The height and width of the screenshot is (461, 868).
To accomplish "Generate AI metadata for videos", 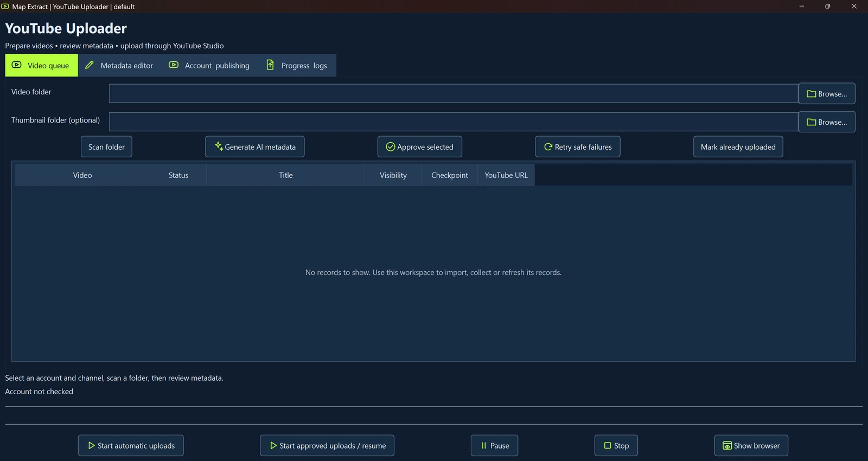I will pyautogui.click(x=255, y=146).
